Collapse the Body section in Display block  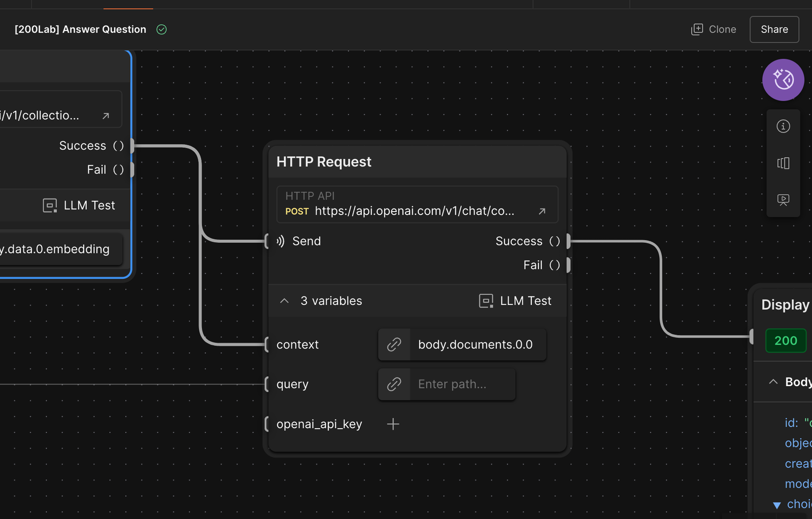[x=773, y=382]
